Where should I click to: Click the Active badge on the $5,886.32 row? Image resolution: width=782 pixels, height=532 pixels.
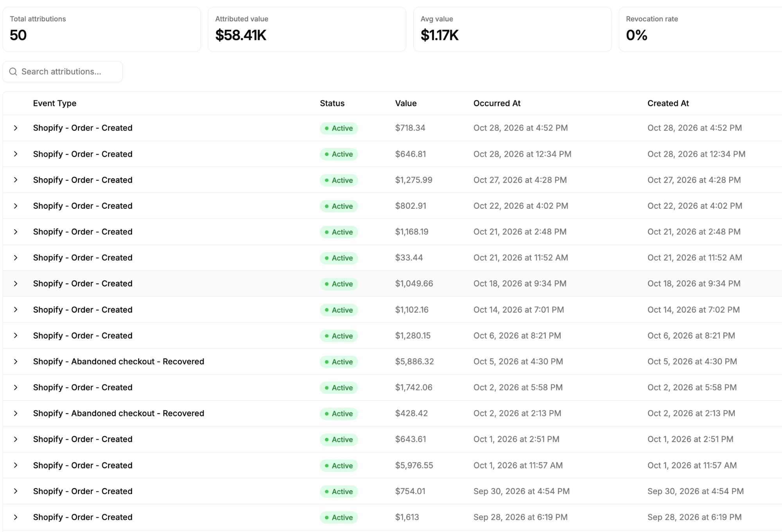[339, 362]
